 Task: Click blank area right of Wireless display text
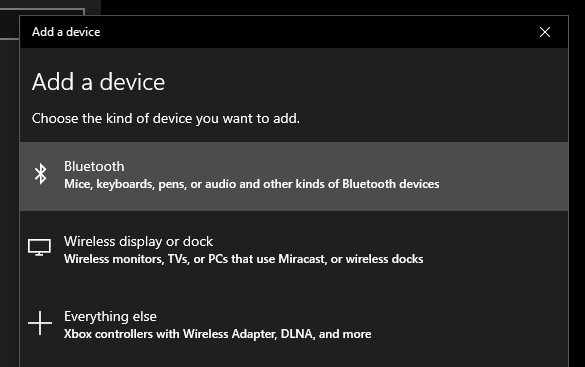click(x=496, y=251)
